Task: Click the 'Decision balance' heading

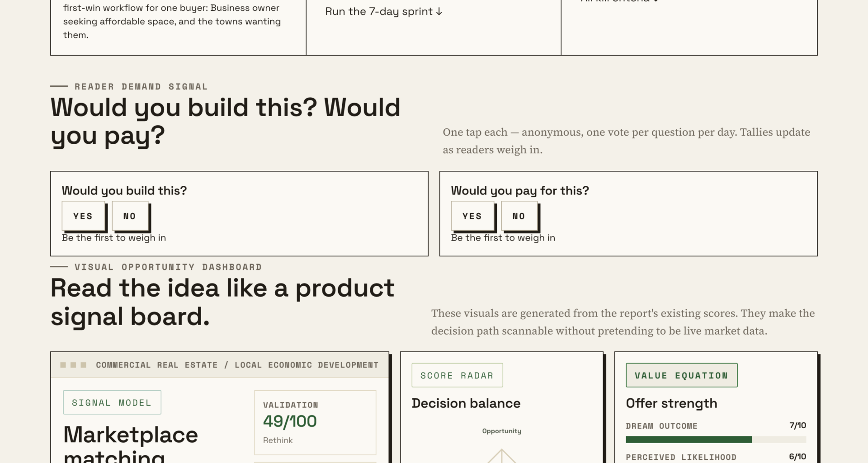Action: [466, 403]
